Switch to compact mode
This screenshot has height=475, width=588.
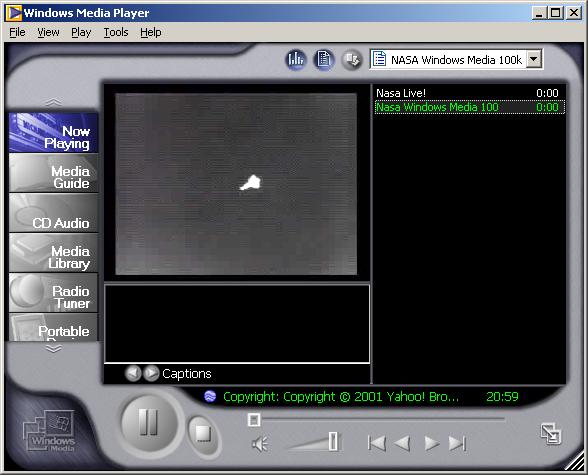click(551, 434)
